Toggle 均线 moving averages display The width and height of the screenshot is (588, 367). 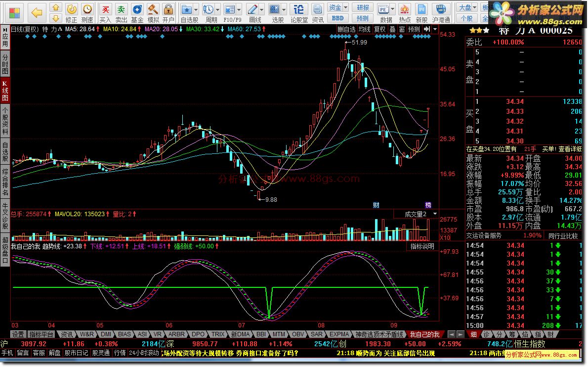[x=364, y=29]
